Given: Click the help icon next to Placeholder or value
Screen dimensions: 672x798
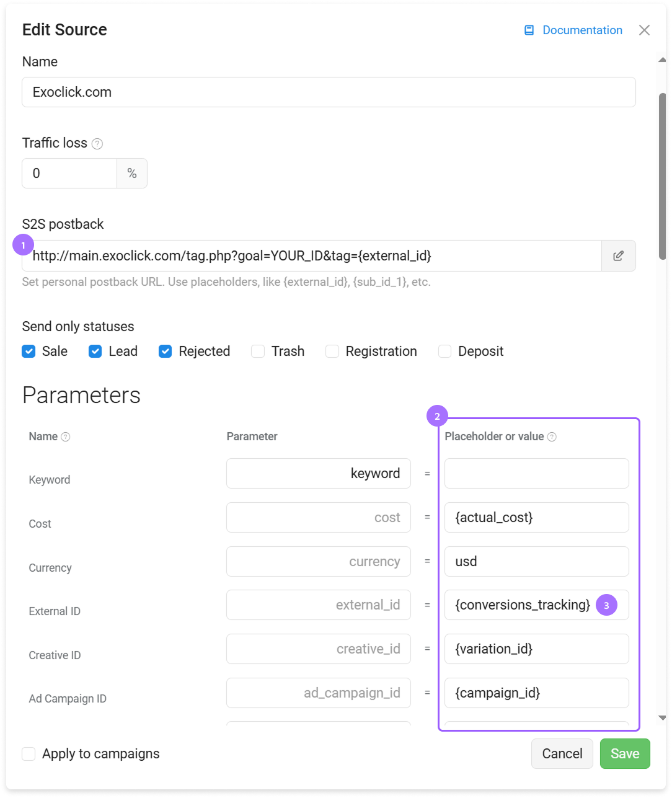Looking at the screenshot, I should pos(552,437).
